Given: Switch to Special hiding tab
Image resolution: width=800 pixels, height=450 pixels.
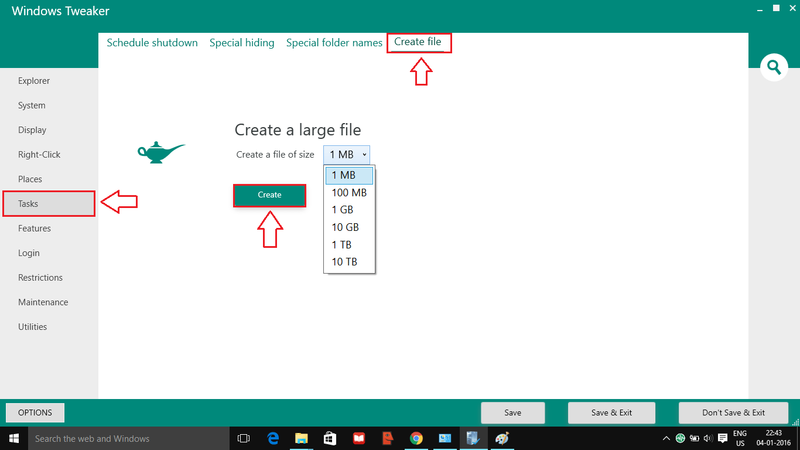Looking at the screenshot, I should pyautogui.click(x=242, y=43).
